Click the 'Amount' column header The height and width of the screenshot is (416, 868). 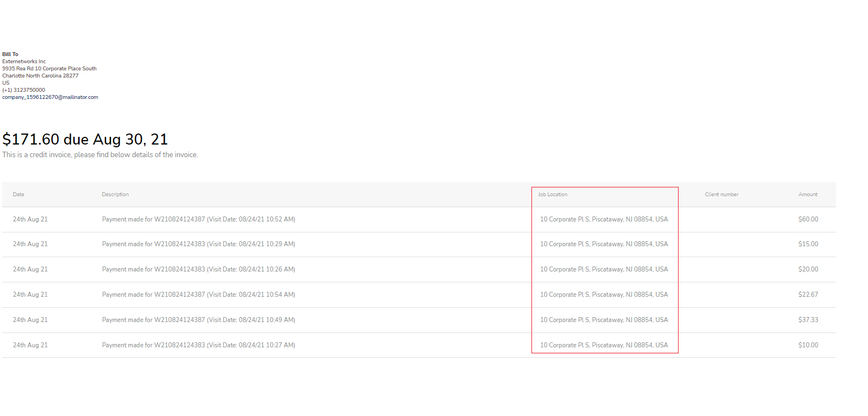pyautogui.click(x=808, y=195)
